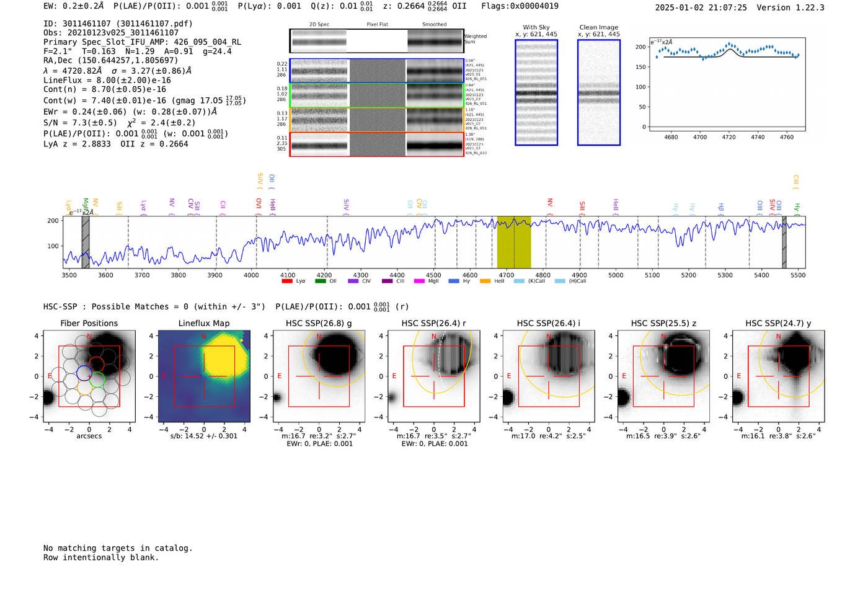Viewport: 868px width, 591px height.
Task: Open the HSC SSP(26.8) g cutout
Action: point(319,376)
